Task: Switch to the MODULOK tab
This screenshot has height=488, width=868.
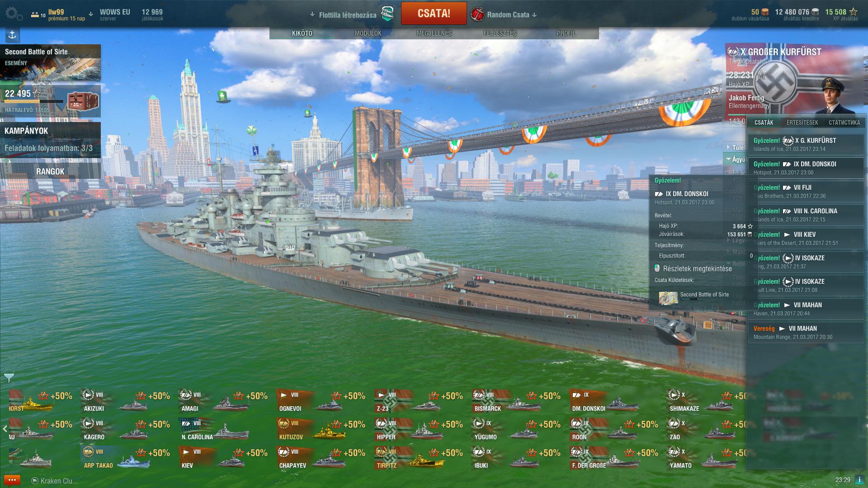Action: (x=368, y=33)
